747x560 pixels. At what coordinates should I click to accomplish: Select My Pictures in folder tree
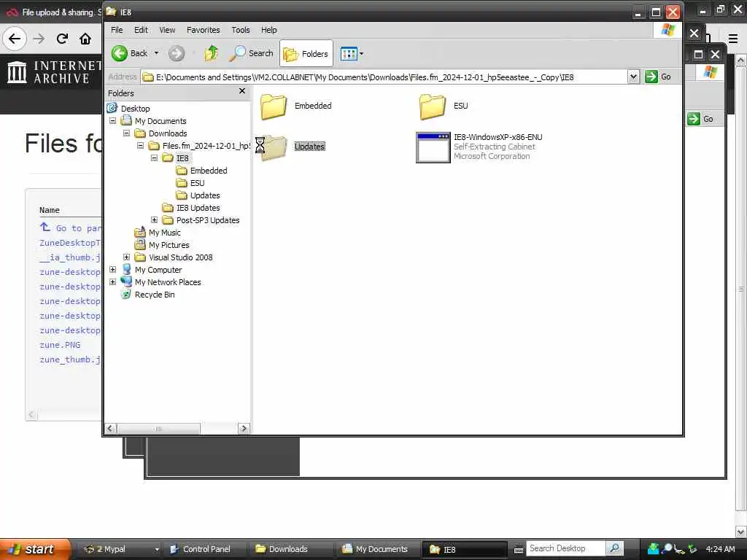click(x=169, y=245)
